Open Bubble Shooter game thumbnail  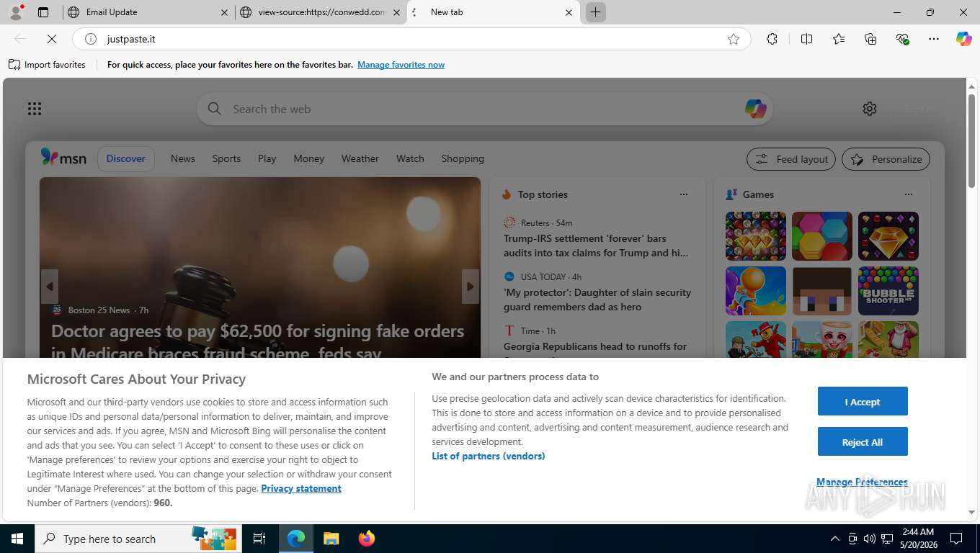point(888,291)
